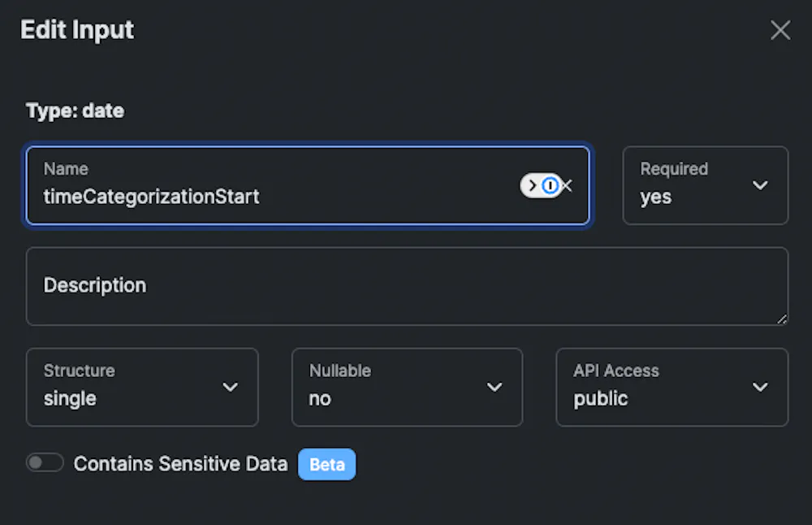Click into the Description text area
The width and height of the screenshot is (812, 525).
point(407,286)
